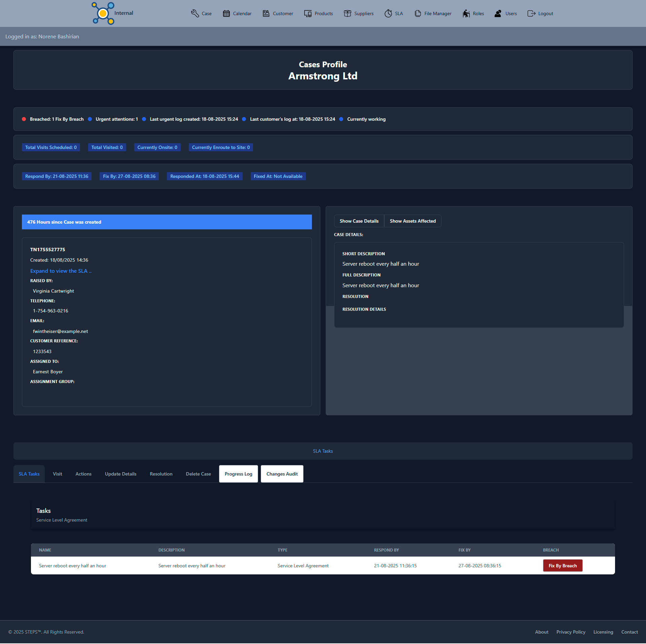Viewport: 646px width, 644px height.
Task: Open the Products monitor icon
Action: (308, 13)
